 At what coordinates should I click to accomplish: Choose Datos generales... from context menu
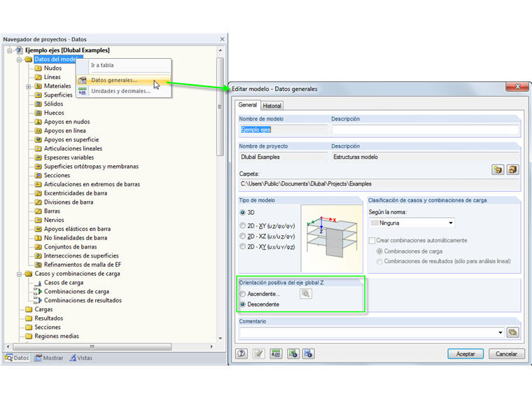point(124,80)
